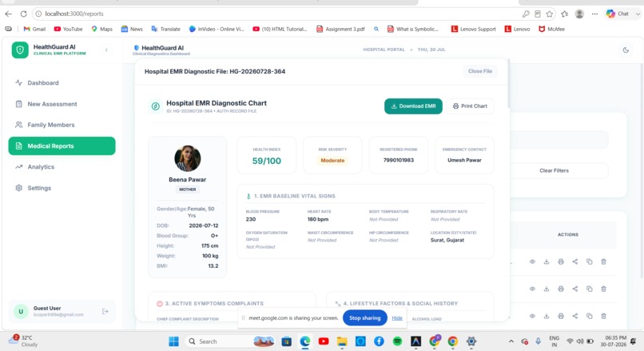Open Spotify from the taskbar

tap(397, 341)
